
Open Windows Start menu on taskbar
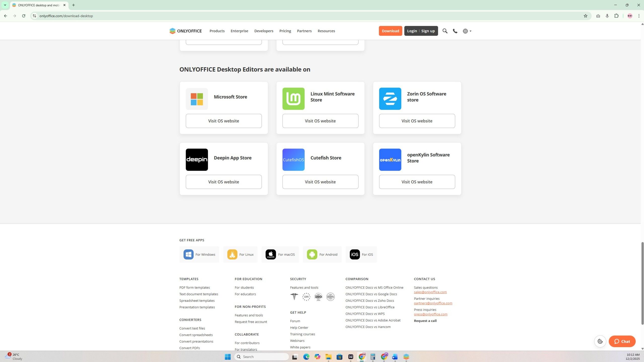227,357
